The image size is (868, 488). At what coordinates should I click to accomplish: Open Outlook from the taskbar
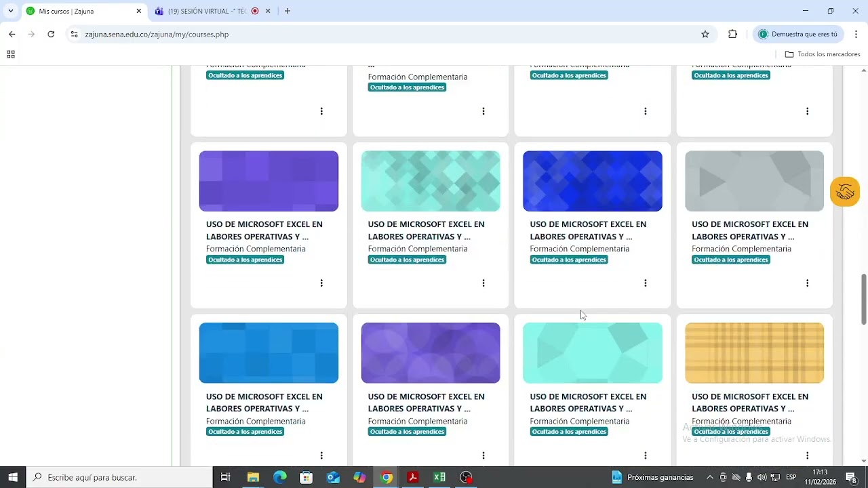(x=333, y=477)
